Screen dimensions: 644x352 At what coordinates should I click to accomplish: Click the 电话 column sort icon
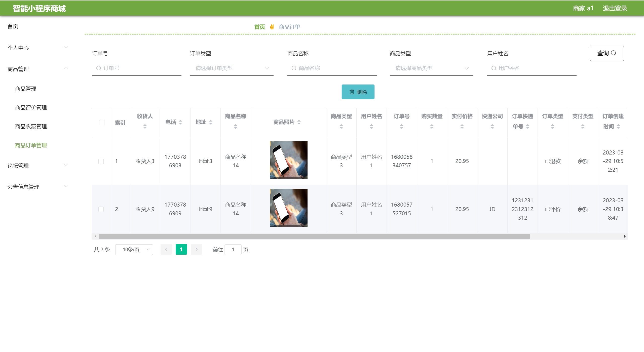(x=180, y=122)
